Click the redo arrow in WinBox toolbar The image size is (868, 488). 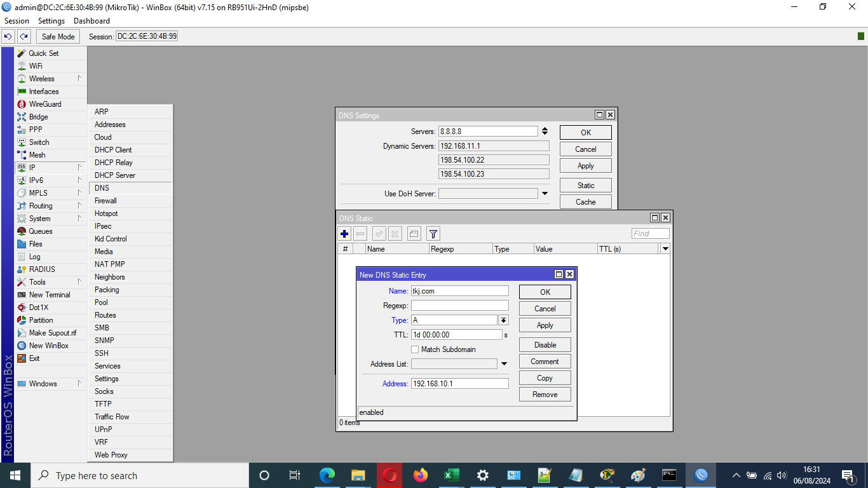[x=24, y=36]
